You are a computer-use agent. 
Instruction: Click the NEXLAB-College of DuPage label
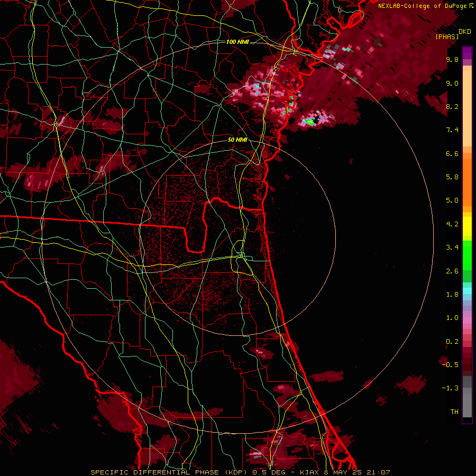point(423,6)
